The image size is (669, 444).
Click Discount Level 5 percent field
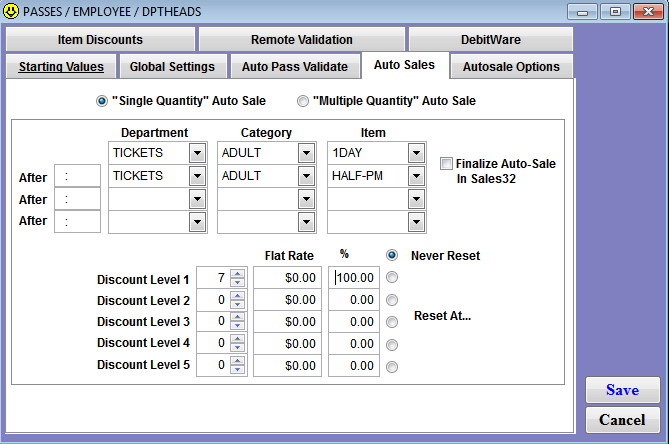pos(354,366)
